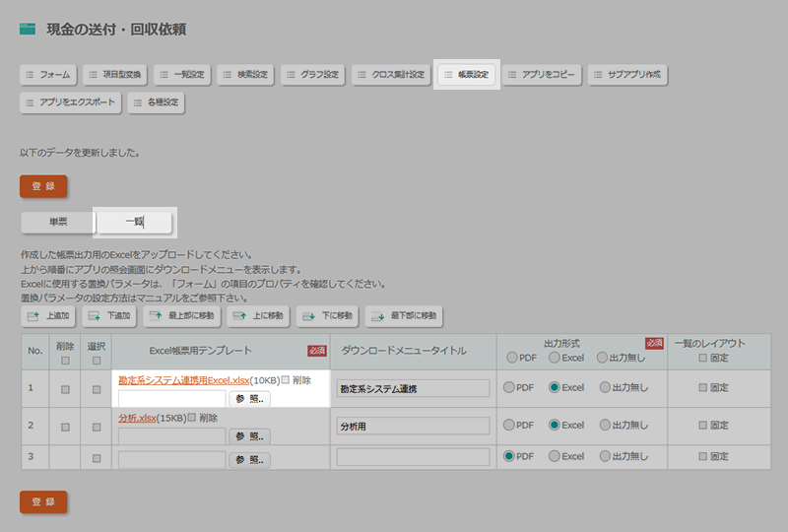Select 出力無し for row 2

[x=605, y=426]
